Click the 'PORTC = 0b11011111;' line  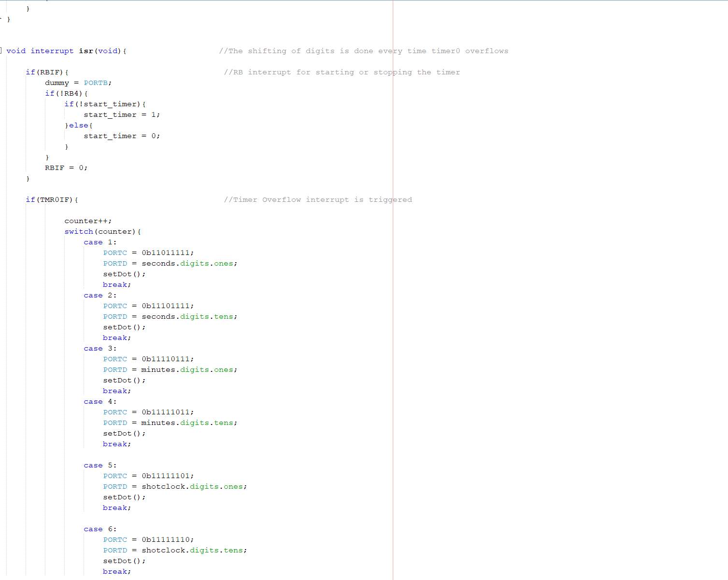point(148,253)
